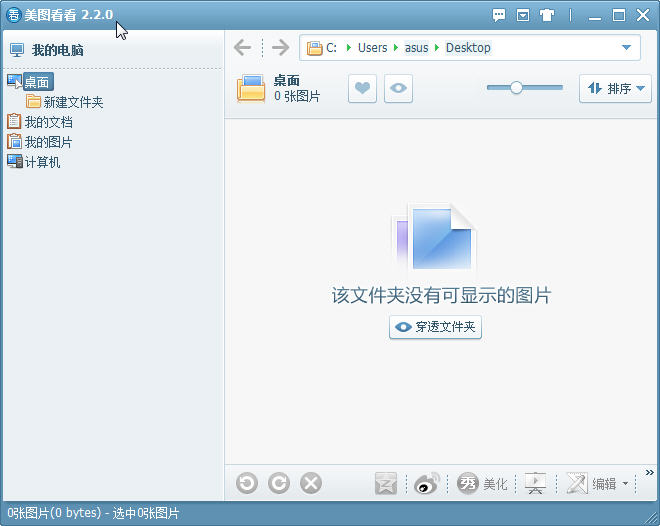Click the heart favorite button
This screenshot has width=660, height=526.
[x=362, y=88]
